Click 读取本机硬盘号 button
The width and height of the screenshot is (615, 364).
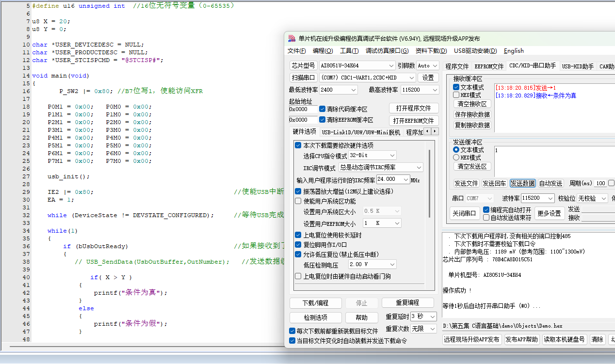[565, 340]
